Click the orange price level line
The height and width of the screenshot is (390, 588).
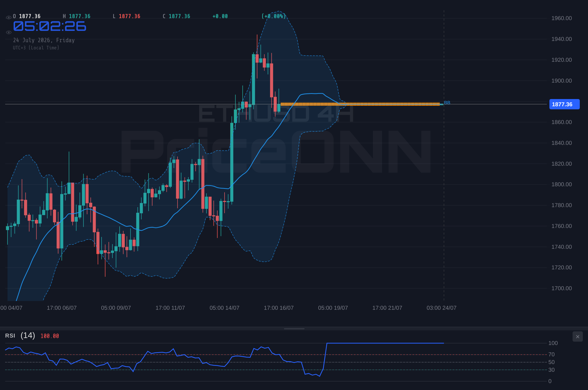click(x=360, y=104)
